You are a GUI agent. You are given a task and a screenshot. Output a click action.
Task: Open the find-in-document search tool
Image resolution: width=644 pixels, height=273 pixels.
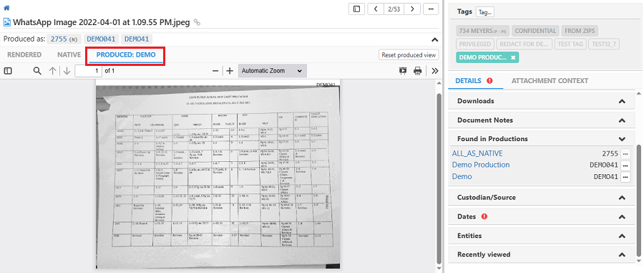37,71
